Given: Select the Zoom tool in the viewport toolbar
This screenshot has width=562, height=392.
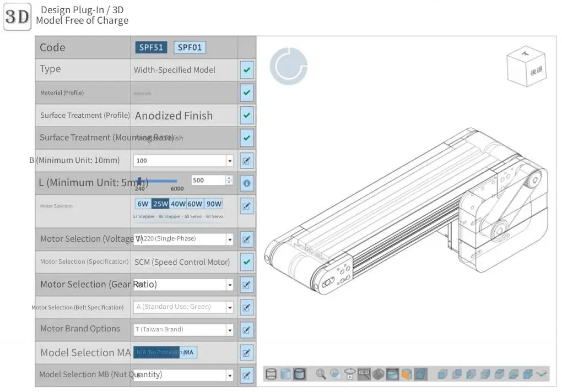Looking at the screenshot, I should 320,374.
